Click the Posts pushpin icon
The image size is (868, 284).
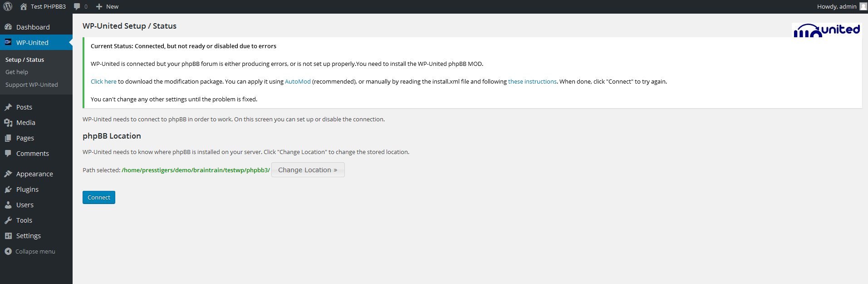8,107
